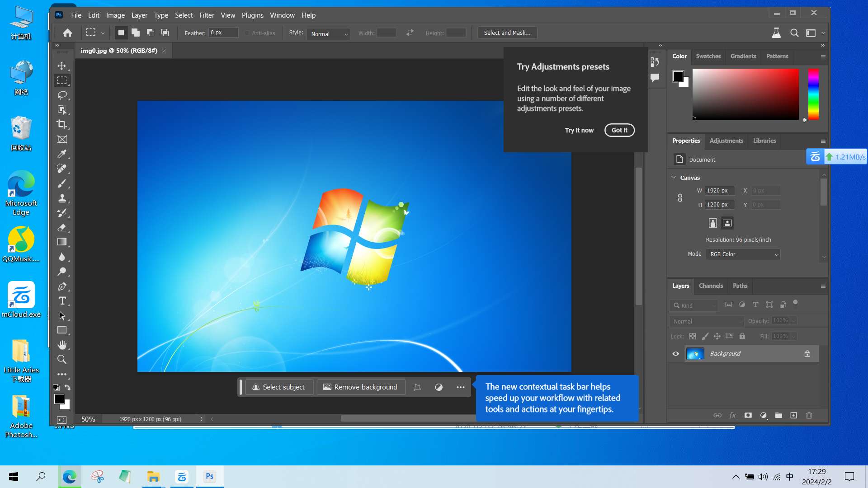Open the Comments panel icon

tap(655, 78)
